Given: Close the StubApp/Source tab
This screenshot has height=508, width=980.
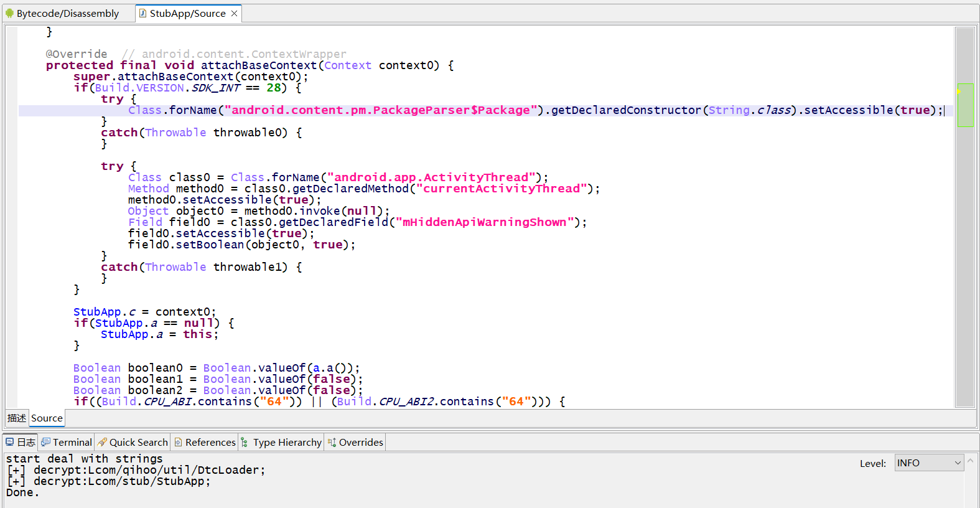Looking at the screenshot, I should pos(235,14).
